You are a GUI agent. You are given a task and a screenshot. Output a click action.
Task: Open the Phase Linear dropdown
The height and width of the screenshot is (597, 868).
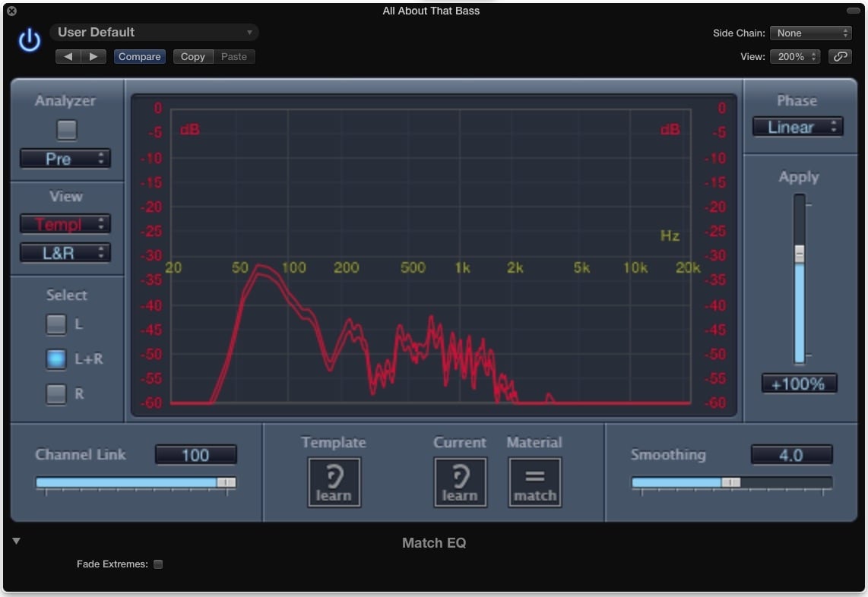pyautogui.click(x=798, y=127)
